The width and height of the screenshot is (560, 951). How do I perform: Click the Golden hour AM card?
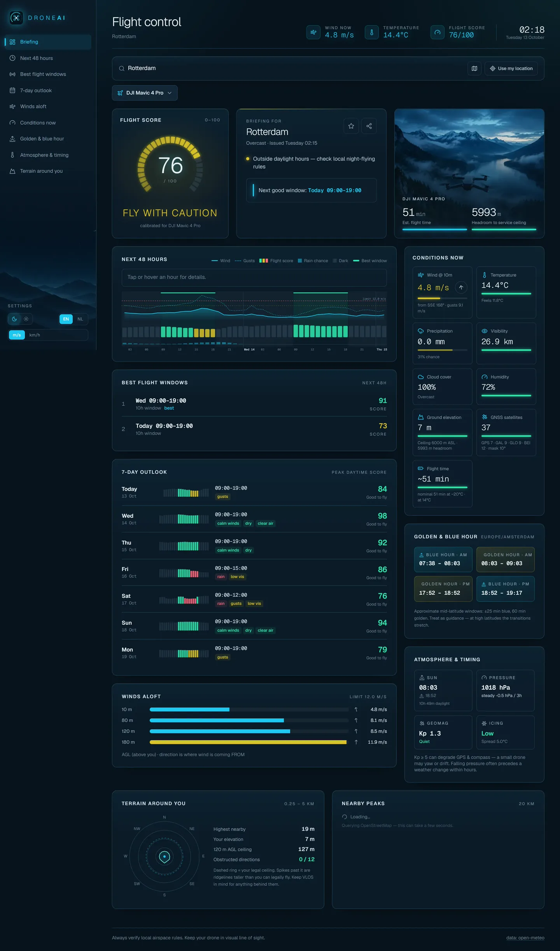505,559
